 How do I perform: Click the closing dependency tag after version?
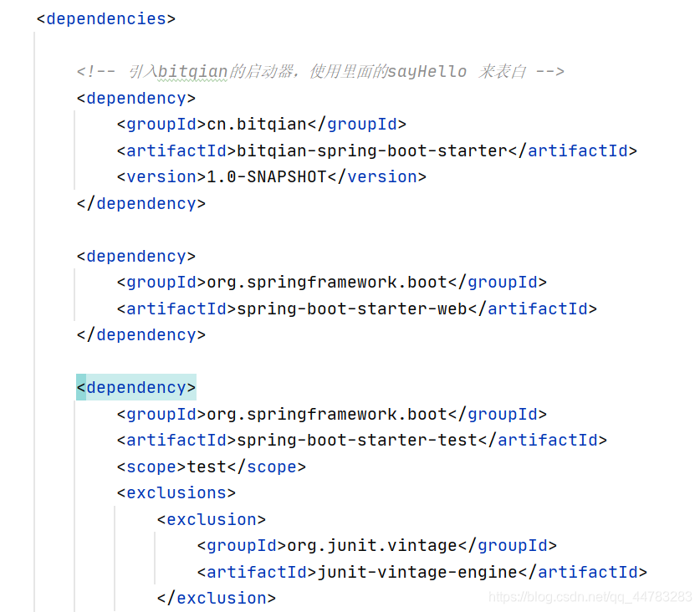(x=141, y=203)
